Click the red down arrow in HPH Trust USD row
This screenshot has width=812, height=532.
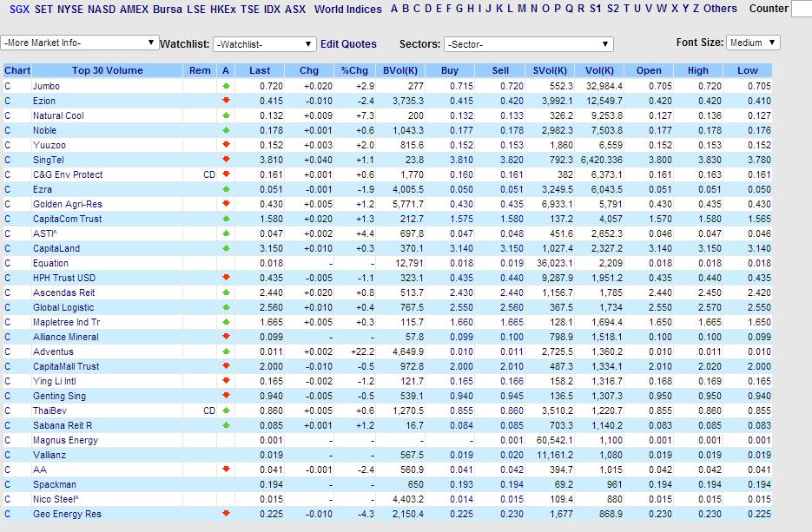(x=226, y=278)
